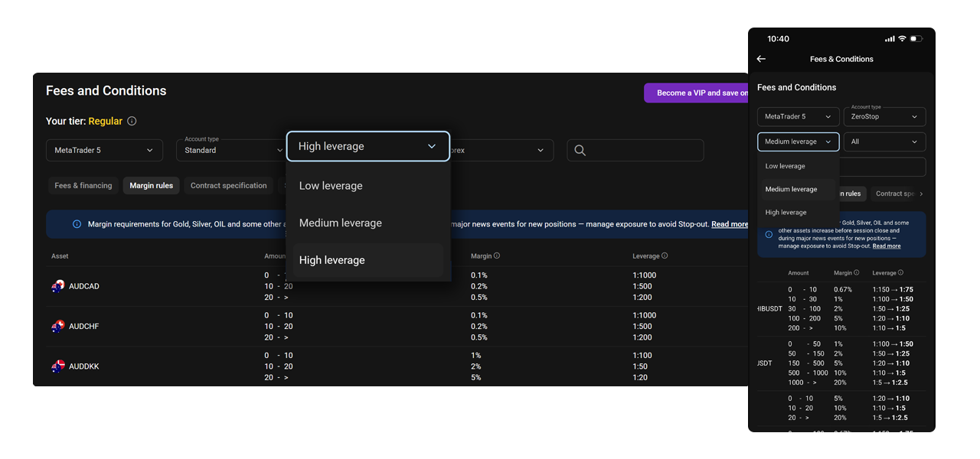Open the mobile ZeroStop account type dropdown

click(884, 116)
